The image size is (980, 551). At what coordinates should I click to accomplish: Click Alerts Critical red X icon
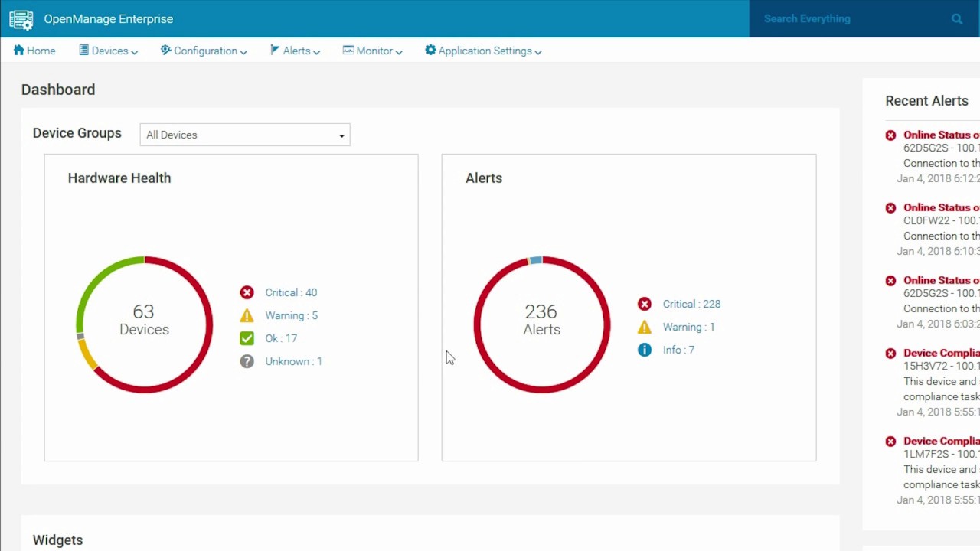645,304
